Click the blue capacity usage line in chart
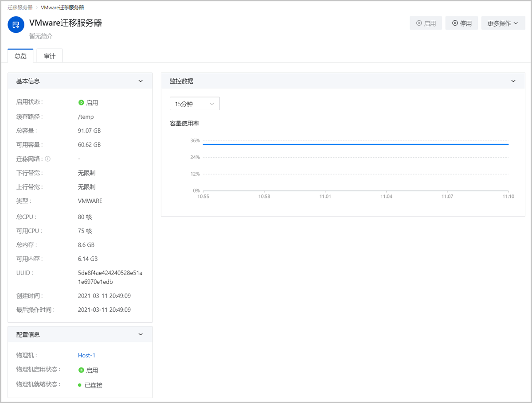Image resolution: width=532 pixels, height=403 pixels. (355, 144)
